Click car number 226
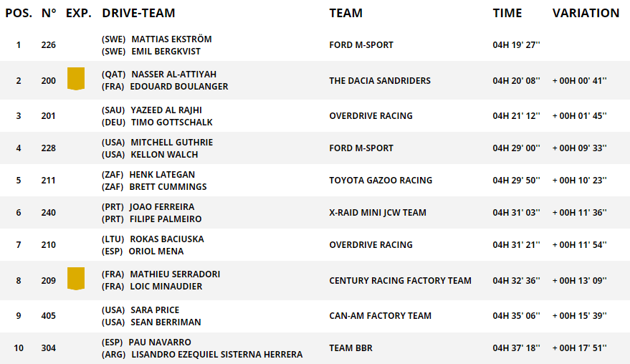Image resolution: width=630 pixels, height=364 pixels. point(49,45)
